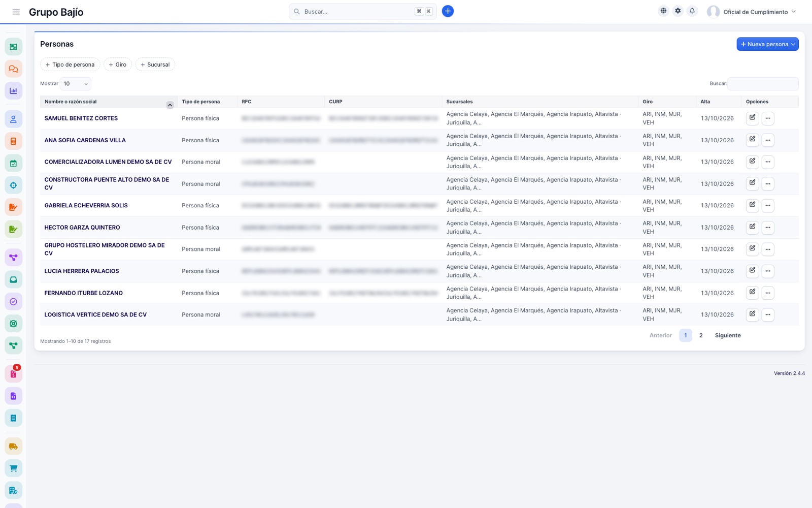Select the delivery truck sidebar icon
The height and width of the screenshot is (508, 812).
[14, 447]
